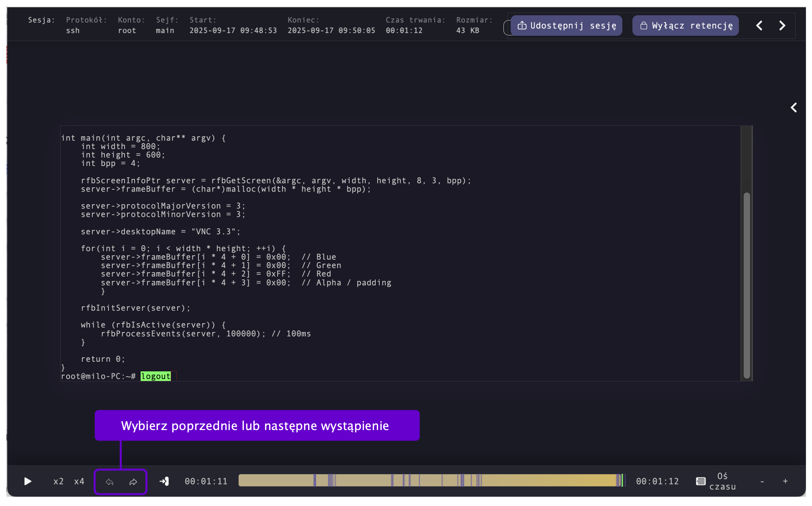
Task: Set playback speed to x2
Action: (x=58, y=481)
